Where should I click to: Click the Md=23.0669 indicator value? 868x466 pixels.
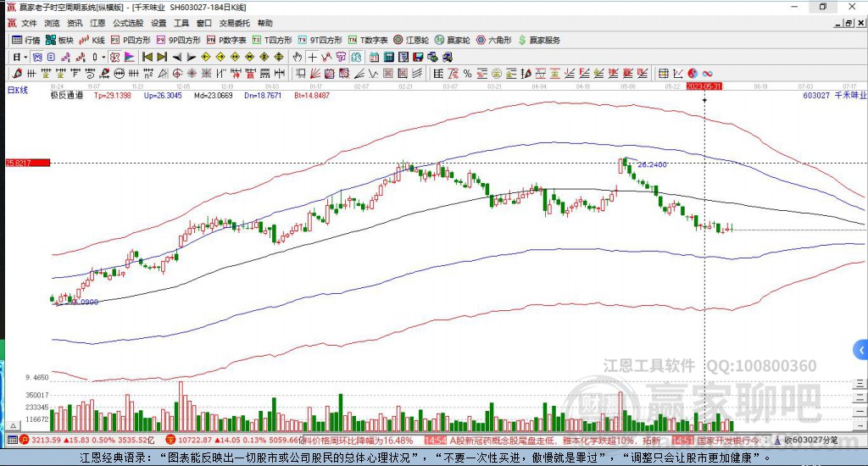(x=213, y=95)
